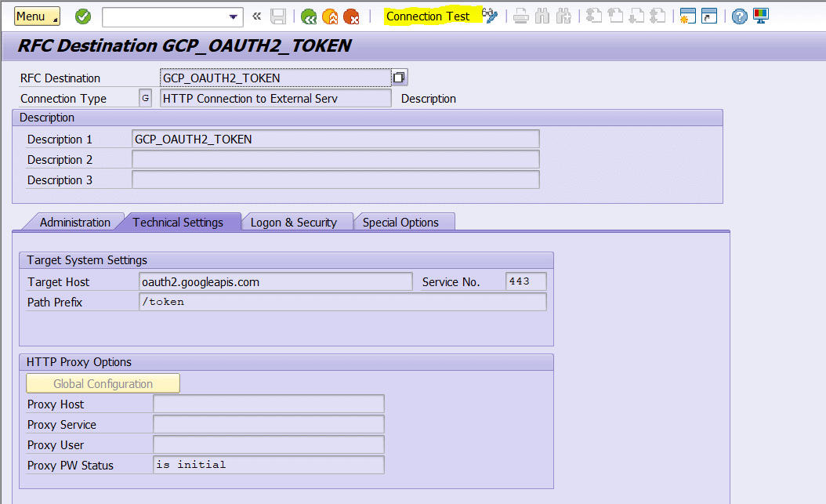Image resolution: width=826 pixels, height=504 pixels.
Task: Open the Customize Local Layout monitor icon
Action: click(x=760, y=16)
